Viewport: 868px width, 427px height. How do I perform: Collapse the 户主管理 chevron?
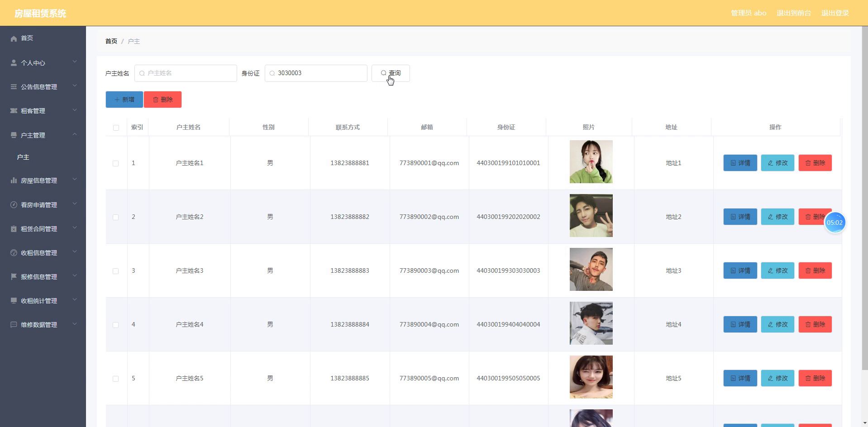(x=75, y=134)
